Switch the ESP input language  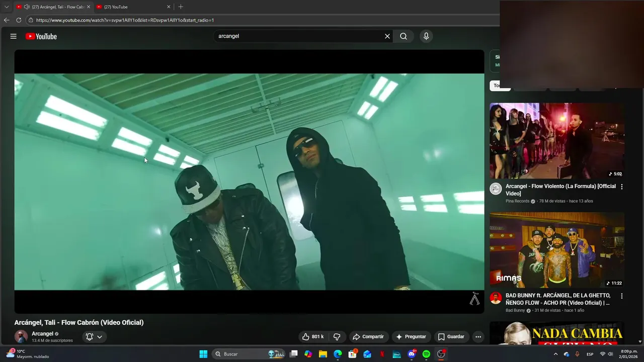[590, 354]
